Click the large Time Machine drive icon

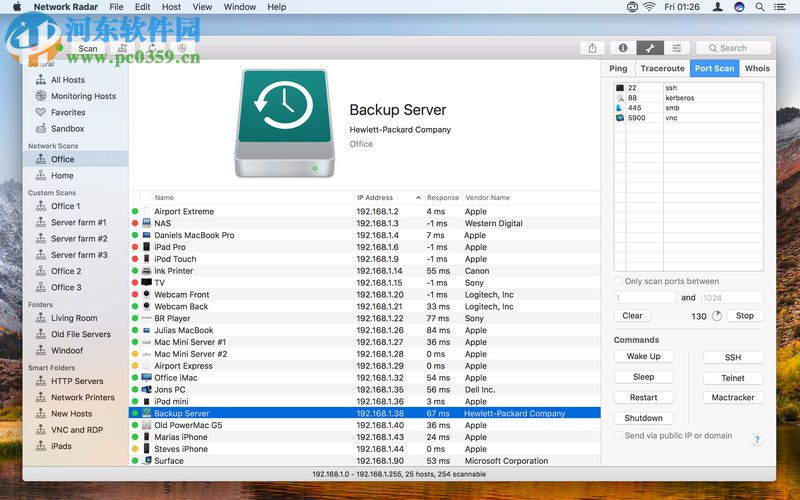pos(285,123)
